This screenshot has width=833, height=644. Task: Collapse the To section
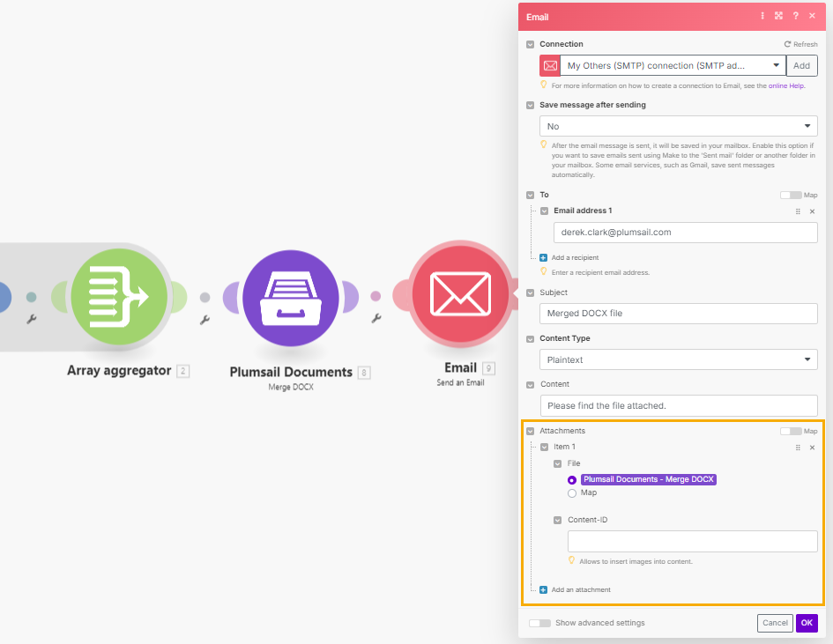[x=530, y=195]
